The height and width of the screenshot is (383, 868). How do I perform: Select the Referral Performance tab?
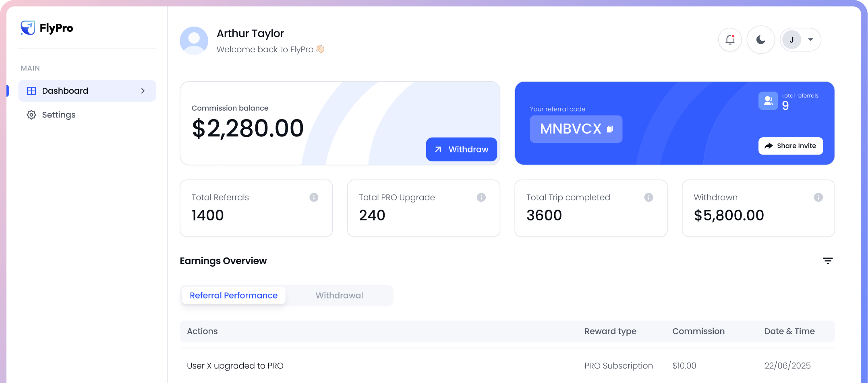[x=234, y=295]
